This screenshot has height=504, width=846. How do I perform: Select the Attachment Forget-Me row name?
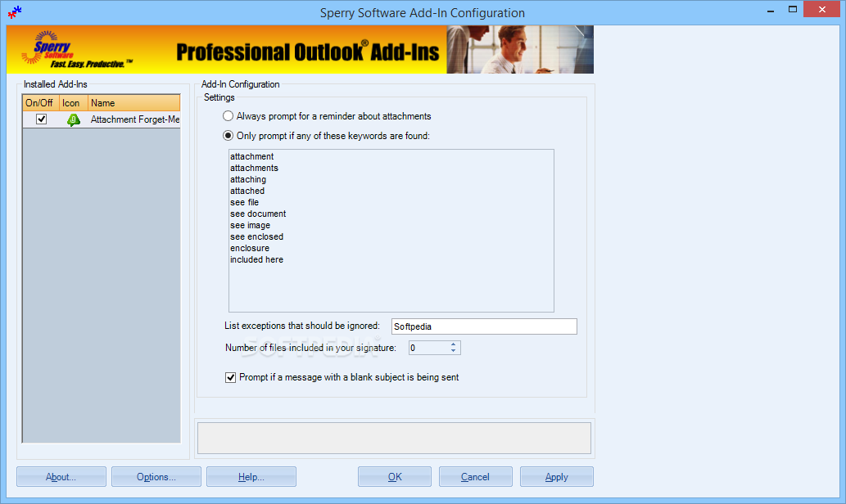[135, 119]
